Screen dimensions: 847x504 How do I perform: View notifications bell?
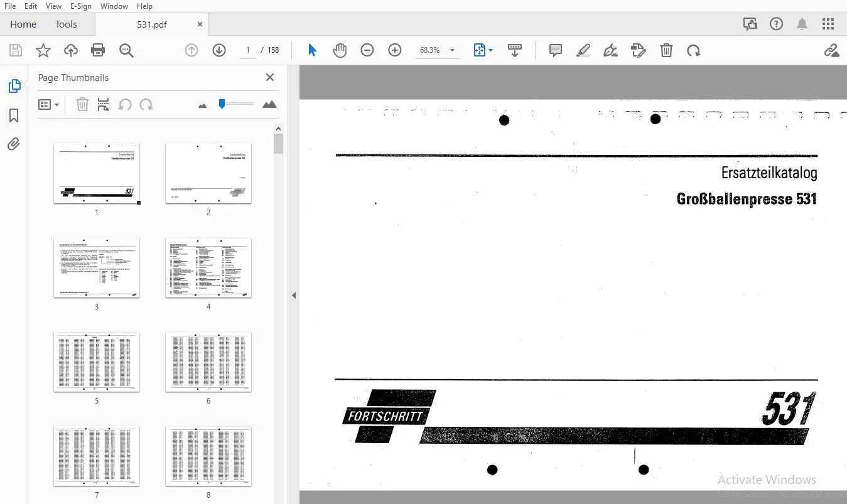pyautogui.click(x=802, y=24)
